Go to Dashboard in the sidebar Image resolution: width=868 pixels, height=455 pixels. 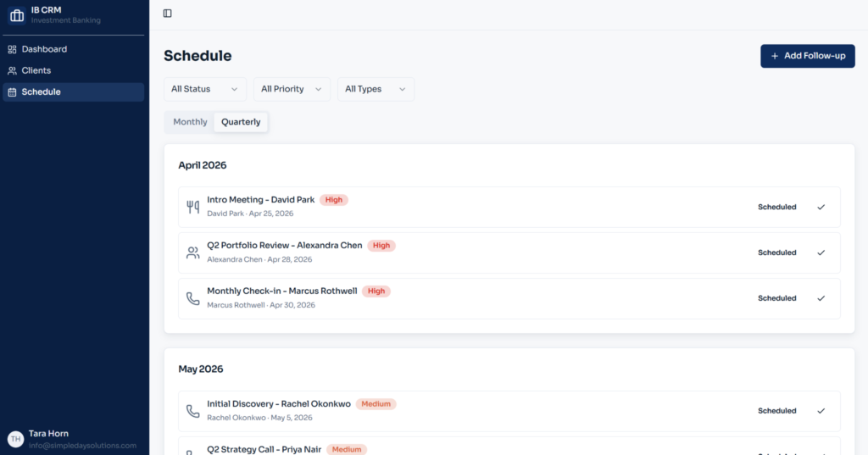[73, 49]
